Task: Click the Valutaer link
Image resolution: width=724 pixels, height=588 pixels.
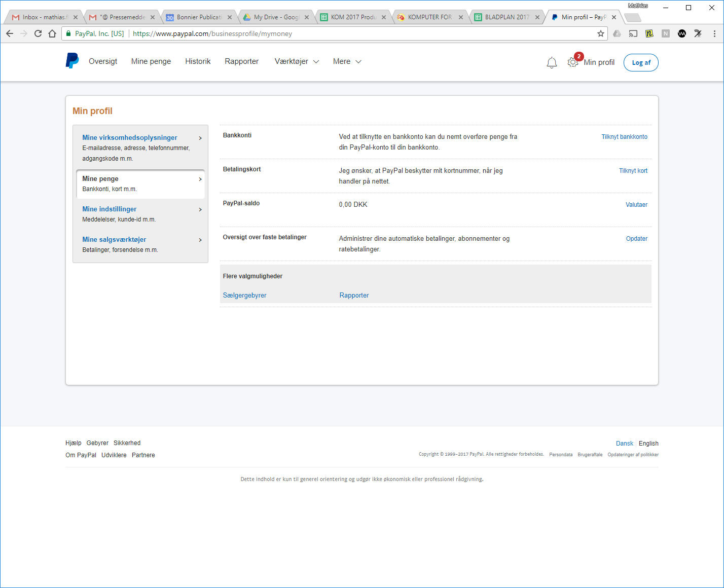Action: coord(636,205)
